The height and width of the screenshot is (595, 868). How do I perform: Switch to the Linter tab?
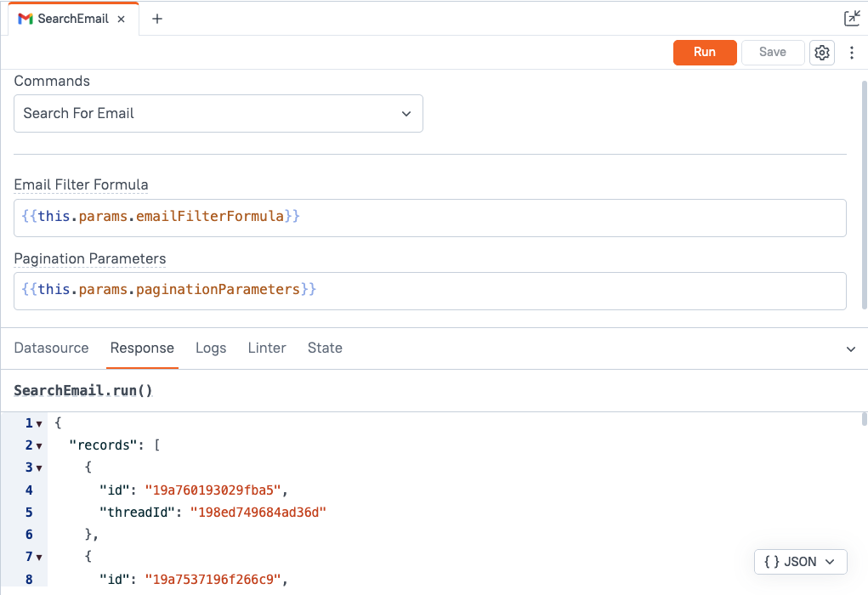tap(267, 348)
